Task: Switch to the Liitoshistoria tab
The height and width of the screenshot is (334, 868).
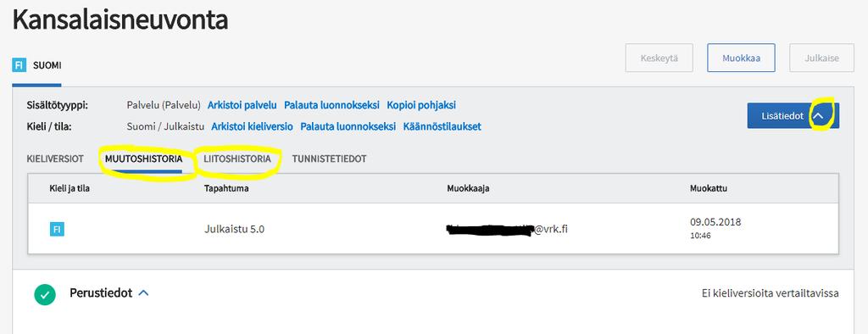Action: (x=237, y=159)
